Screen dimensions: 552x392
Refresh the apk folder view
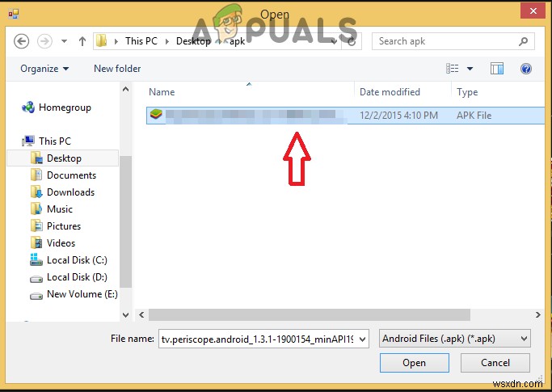click(x=352, y=41)
